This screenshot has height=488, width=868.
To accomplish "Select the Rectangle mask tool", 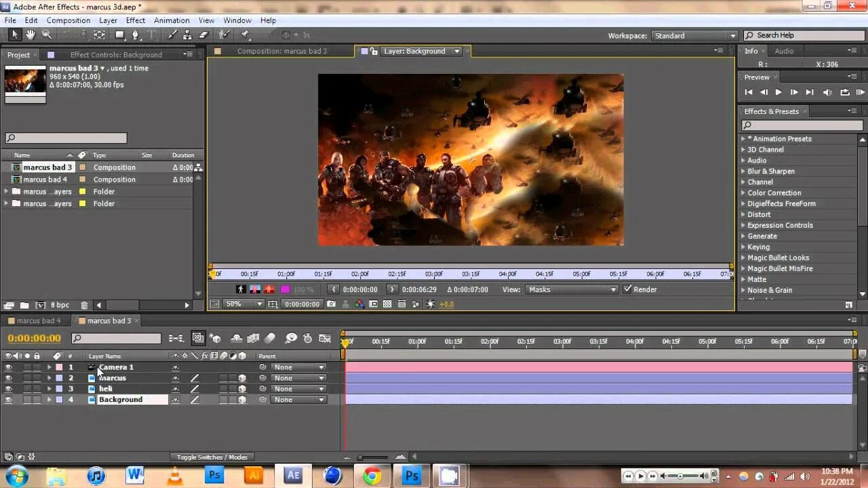I will click(120, 35).
